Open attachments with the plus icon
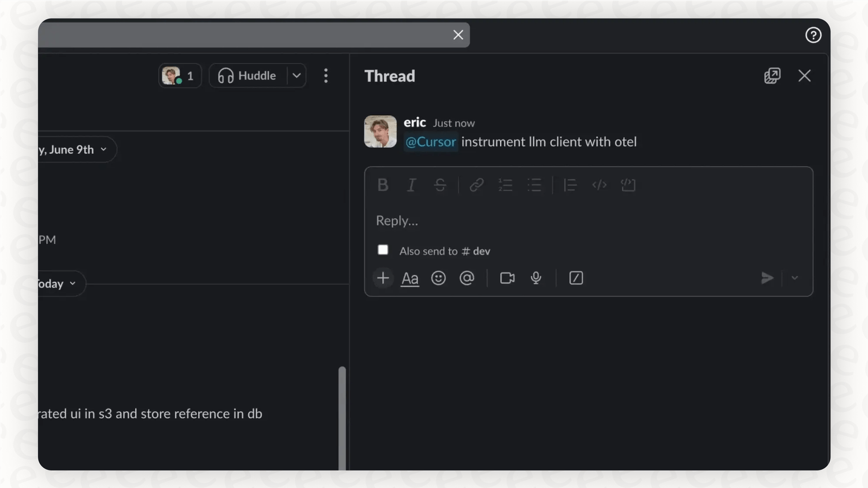Screen dimensions: 868x488 point(383,278)
